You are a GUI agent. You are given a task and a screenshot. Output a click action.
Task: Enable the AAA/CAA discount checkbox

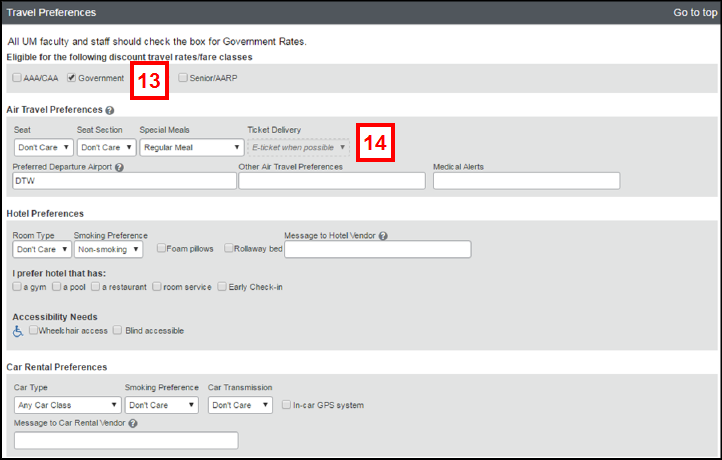pos(17,78)
